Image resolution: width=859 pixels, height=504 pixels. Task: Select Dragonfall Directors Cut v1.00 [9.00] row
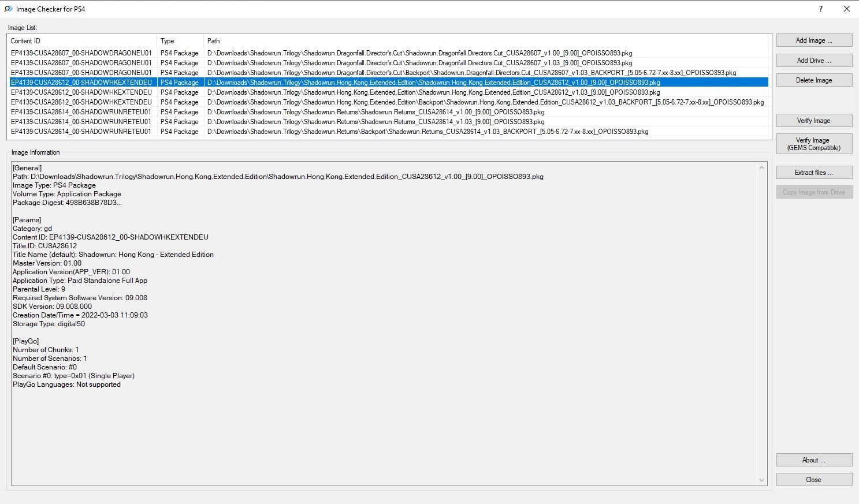(x=388, y=53)
